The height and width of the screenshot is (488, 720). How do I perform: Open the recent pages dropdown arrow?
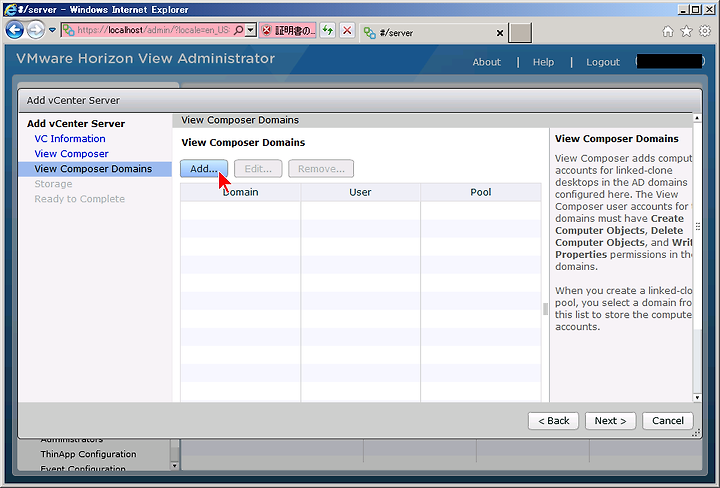52,30
